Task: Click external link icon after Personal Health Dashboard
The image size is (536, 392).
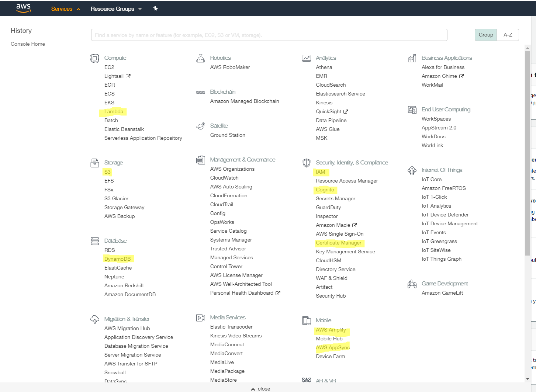Action: click(x=278, y=293)
